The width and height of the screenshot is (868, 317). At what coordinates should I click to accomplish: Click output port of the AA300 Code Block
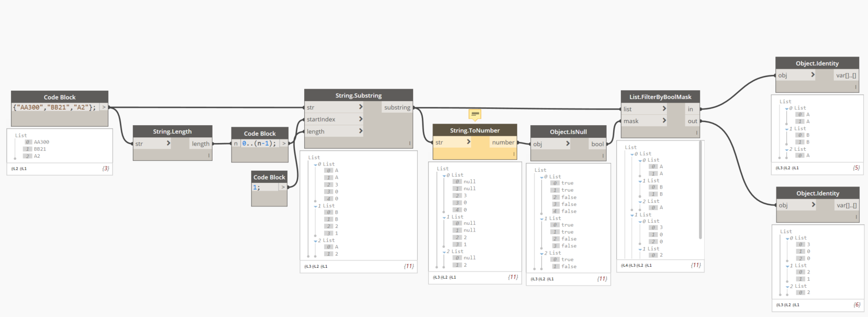[x=104, y=107]
